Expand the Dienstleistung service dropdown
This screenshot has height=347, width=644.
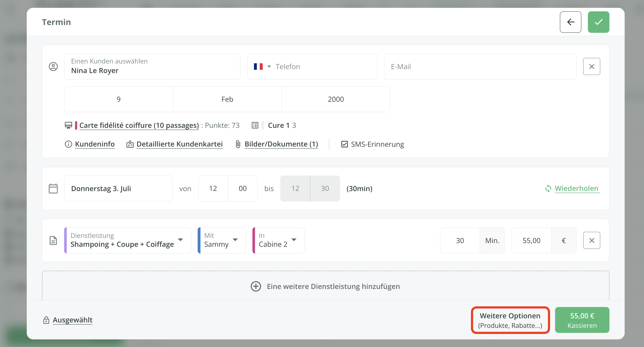pyautogui.click(x=180, y=240)
